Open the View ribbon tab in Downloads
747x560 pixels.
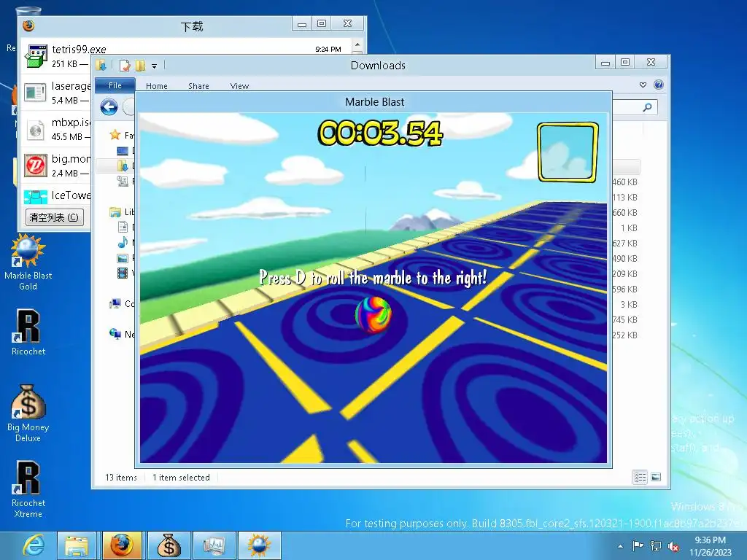(239, 86)
